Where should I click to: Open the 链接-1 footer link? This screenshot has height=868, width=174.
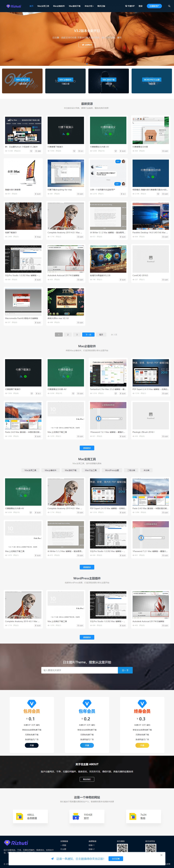(x=92, y=845)
